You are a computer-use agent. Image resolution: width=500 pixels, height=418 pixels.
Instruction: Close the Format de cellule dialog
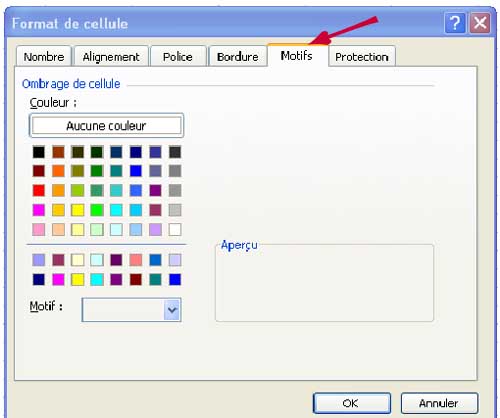point(480,23)
